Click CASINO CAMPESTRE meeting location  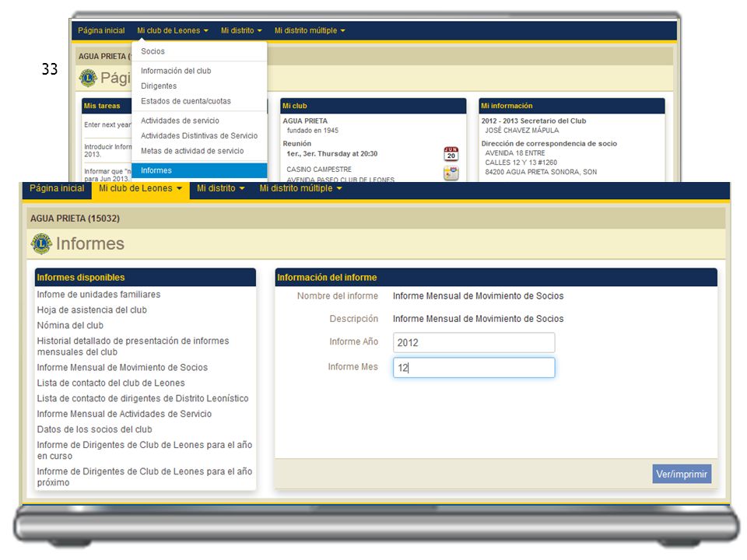[x=319, y=170]
